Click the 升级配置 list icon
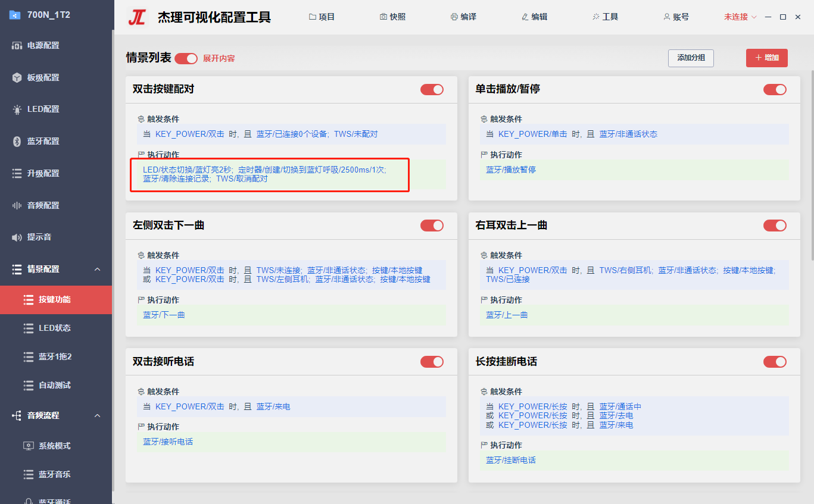 point(17,173)
